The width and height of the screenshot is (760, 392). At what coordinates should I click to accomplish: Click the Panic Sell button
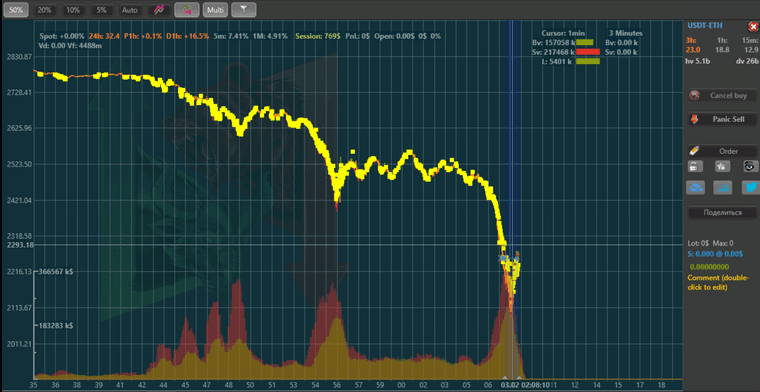pyautogui.click(x=722, y=119)
